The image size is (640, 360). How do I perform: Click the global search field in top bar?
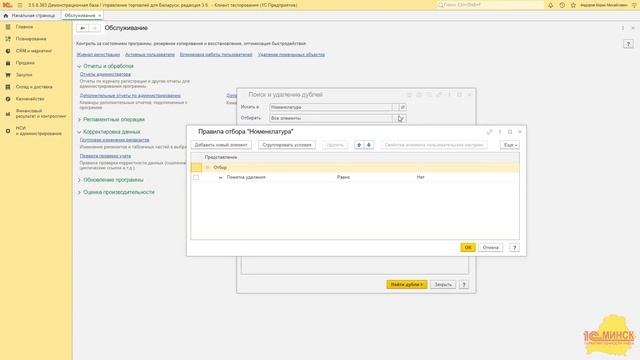click(490, 5)
